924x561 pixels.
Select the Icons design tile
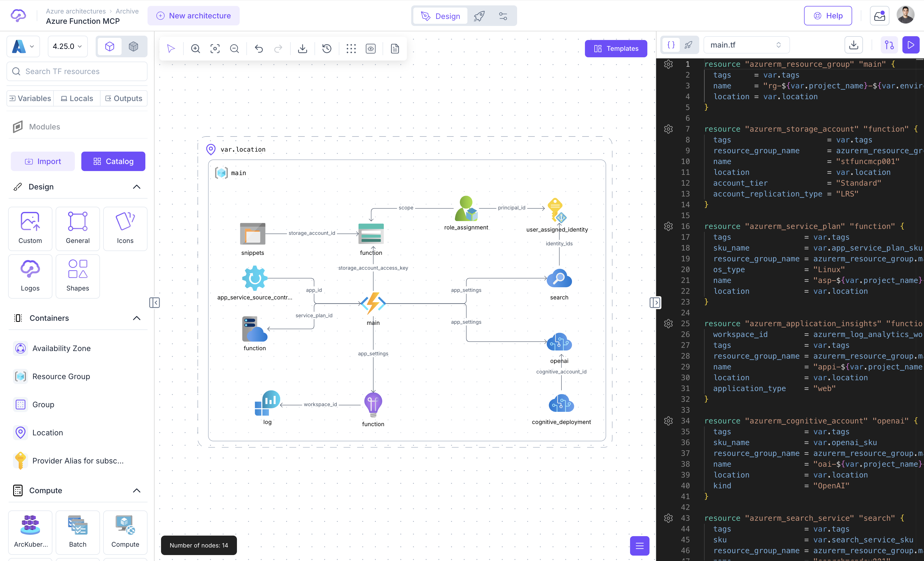(x=125, y=229)
